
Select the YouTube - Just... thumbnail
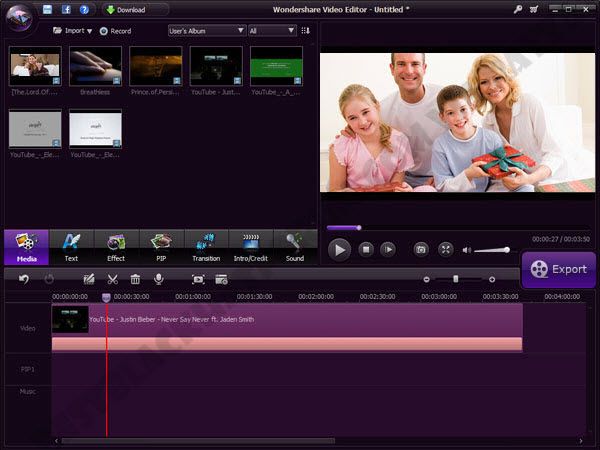tap(216, 66)
